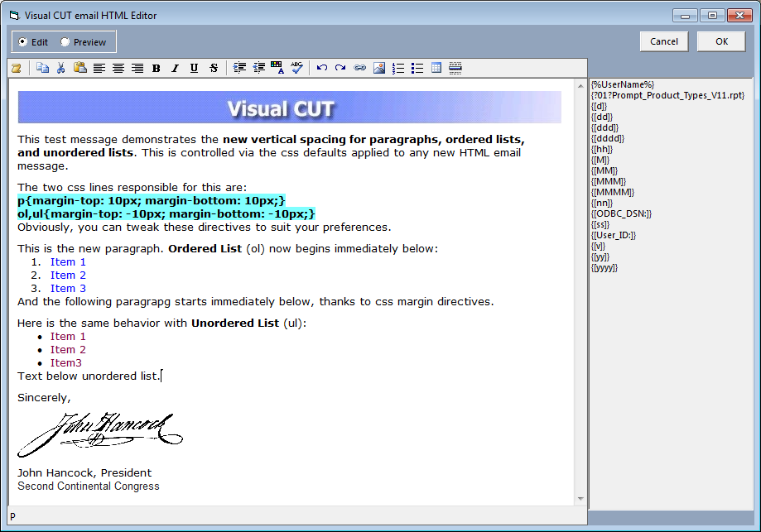Image resolution: width=761 pixels, height=532 pixels.
Task: Select the {[M]} month field
Action: point(600,160)
